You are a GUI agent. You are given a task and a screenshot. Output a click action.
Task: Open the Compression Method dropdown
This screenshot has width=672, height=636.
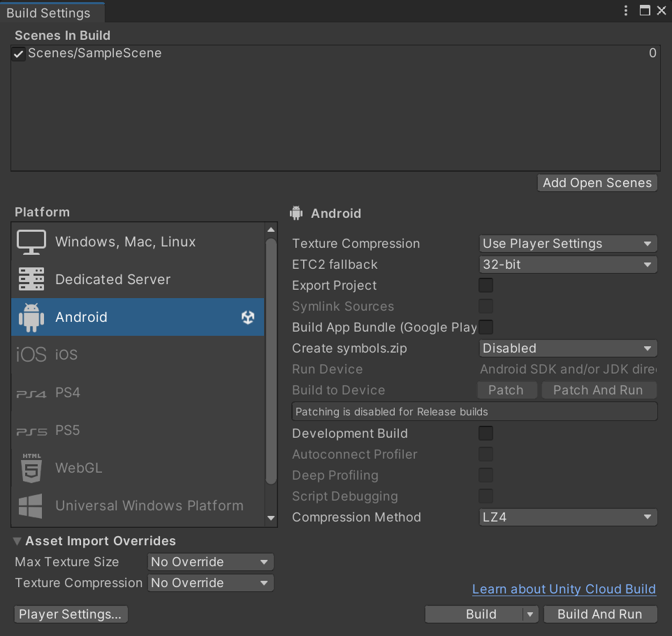[567, 517]
